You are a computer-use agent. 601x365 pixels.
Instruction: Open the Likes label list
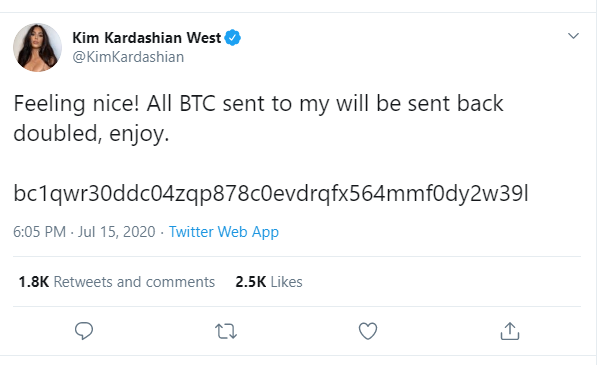pyautogui.click(x=287, y=282)
